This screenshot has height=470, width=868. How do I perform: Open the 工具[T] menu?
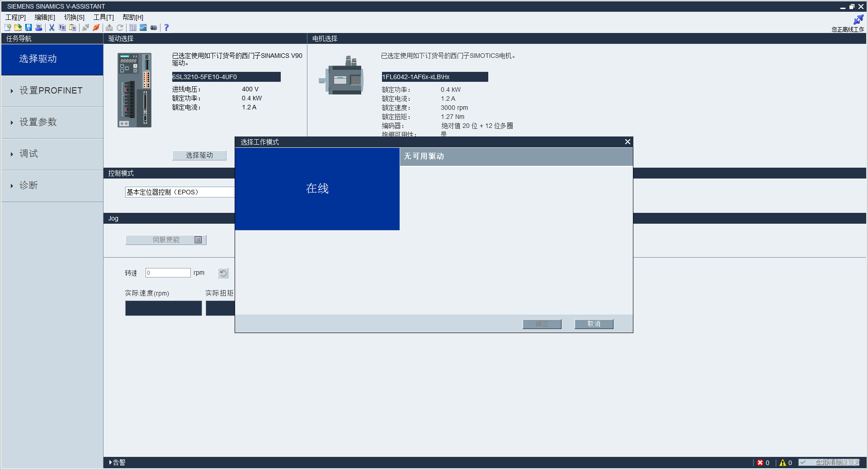[104, 17]
